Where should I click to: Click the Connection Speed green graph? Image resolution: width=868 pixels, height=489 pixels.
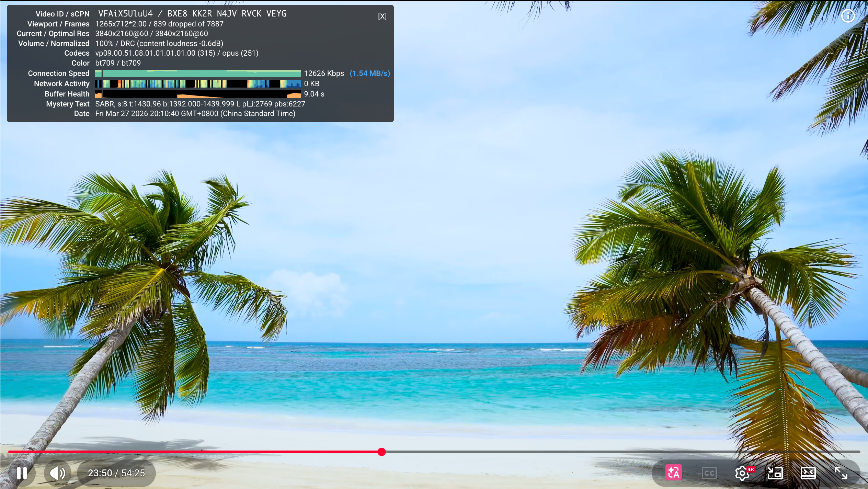197,73
